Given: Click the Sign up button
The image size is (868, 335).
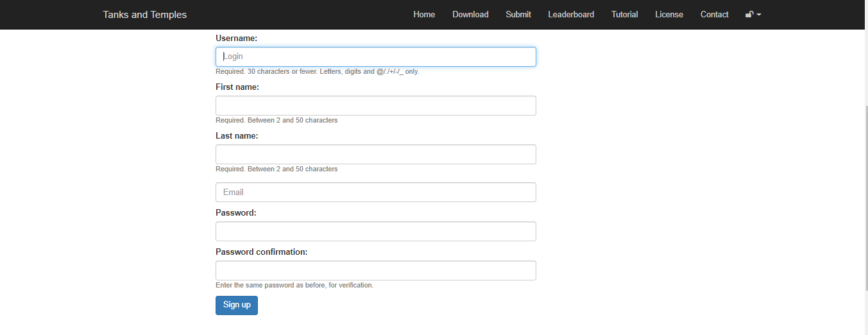Looking at the screenshot, I should coord(237,305).
